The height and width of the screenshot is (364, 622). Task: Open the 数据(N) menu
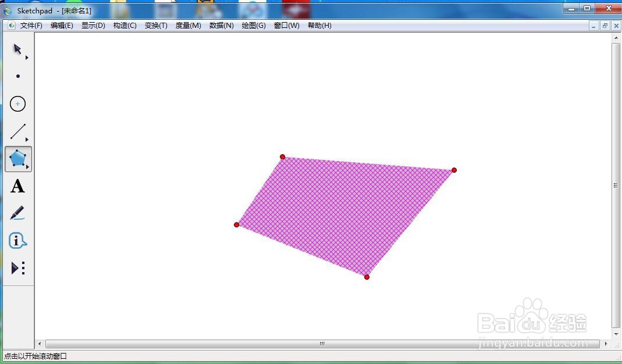coord(221,26)
